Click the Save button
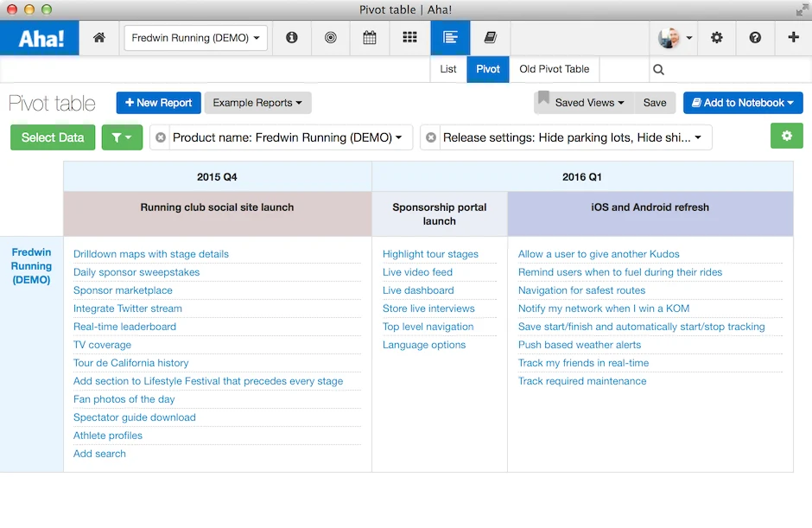The height and width of the screenshot is (528, 812). (x=655, y=103)
